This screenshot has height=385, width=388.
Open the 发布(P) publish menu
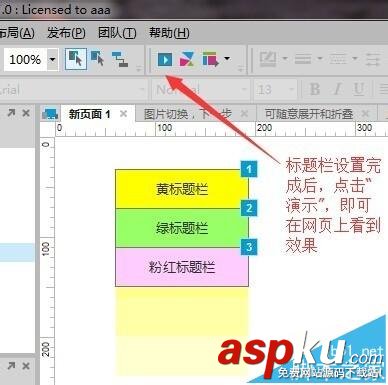point(66,33)
